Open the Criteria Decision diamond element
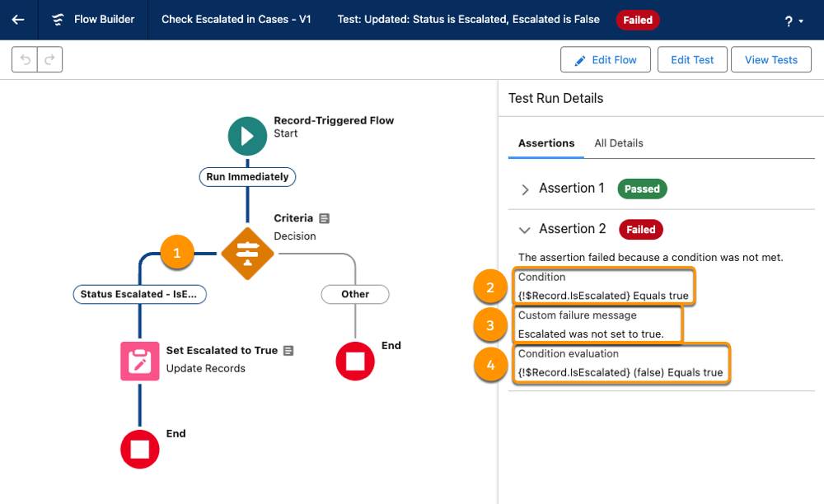 [247, 253]
